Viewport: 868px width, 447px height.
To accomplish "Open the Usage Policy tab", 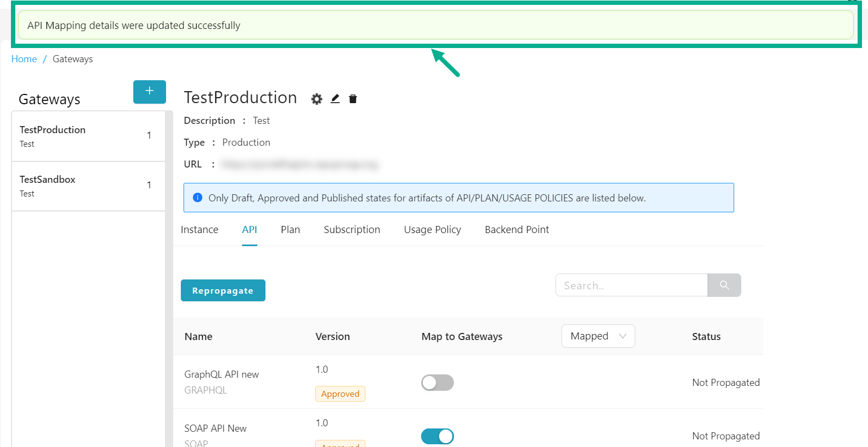I will coord(432,230).
